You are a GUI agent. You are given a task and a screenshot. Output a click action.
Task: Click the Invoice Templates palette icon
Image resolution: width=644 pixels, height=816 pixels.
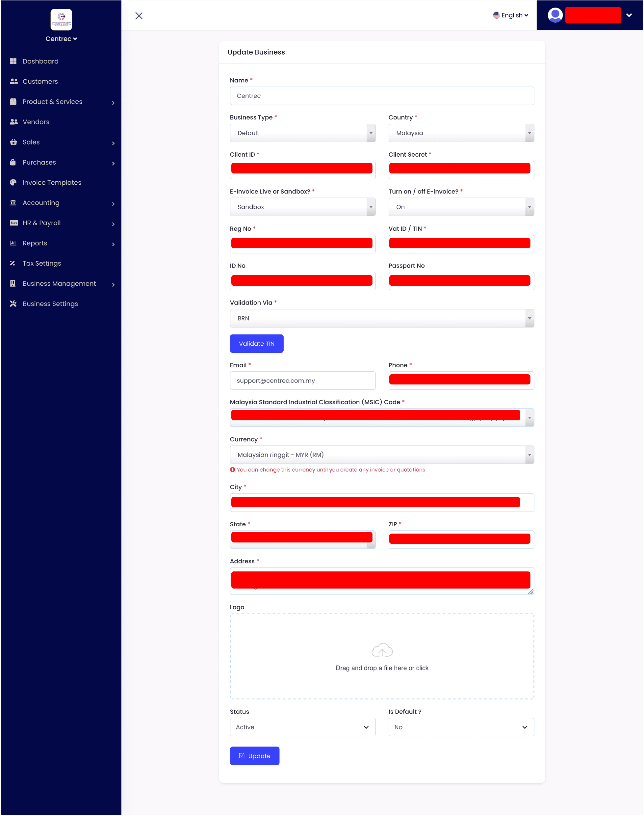tap(13, 182)
